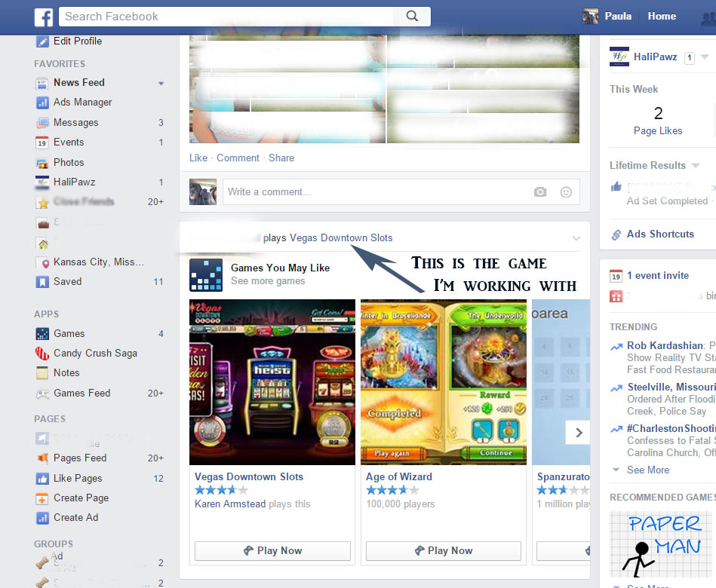Click the camera icon in comment box
The image size is (716, 588).
(x=540, y=192)
